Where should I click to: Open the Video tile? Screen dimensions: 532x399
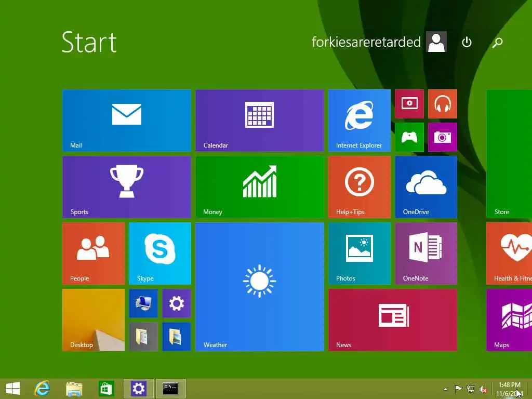[409, 104]
